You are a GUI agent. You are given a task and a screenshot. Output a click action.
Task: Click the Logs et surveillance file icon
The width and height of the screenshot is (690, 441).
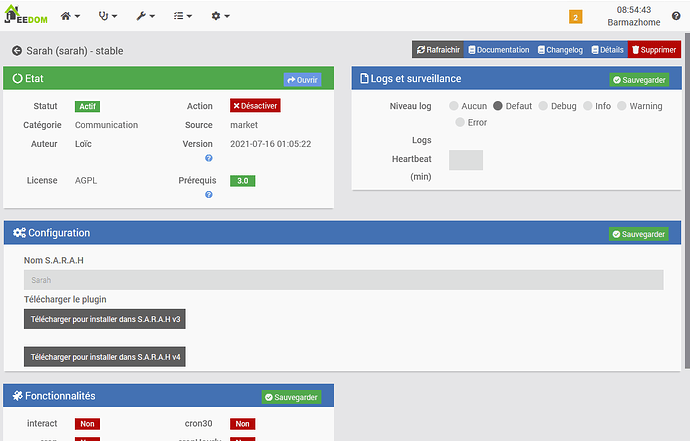click(364, 79)
